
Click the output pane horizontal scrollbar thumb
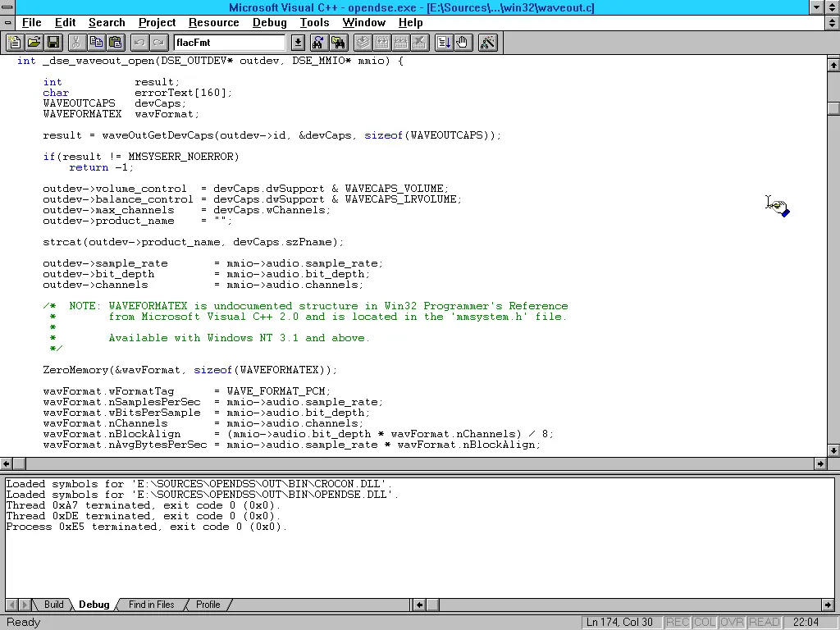[432, 605]
